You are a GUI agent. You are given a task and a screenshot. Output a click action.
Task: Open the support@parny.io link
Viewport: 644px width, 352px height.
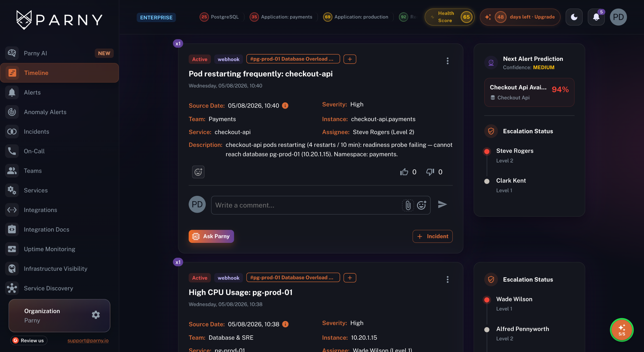(x=88, y=340)
